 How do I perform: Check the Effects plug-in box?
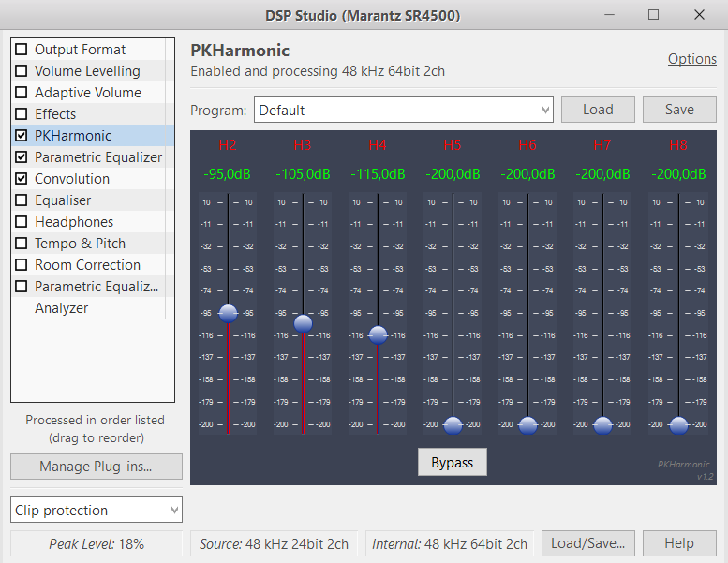click(22, 113)
